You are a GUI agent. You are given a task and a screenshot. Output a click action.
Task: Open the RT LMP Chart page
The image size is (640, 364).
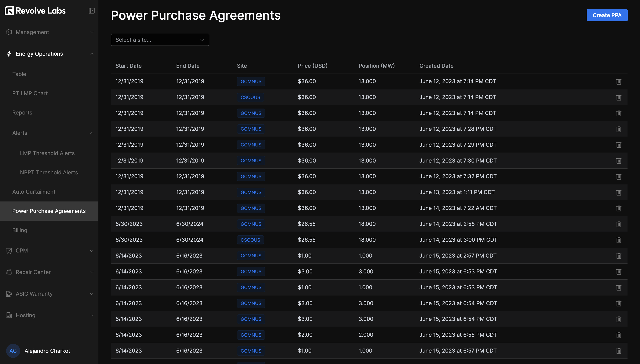click(x=30, y=93)
